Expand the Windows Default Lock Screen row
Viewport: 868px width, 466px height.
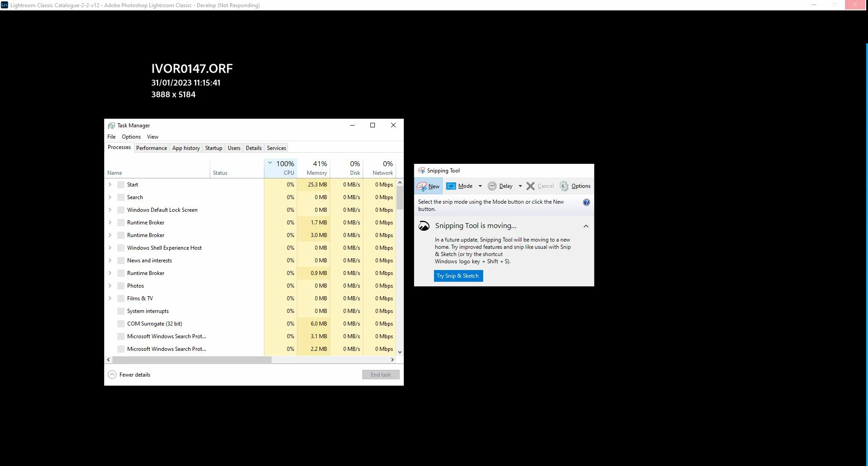tap(110, 210)
